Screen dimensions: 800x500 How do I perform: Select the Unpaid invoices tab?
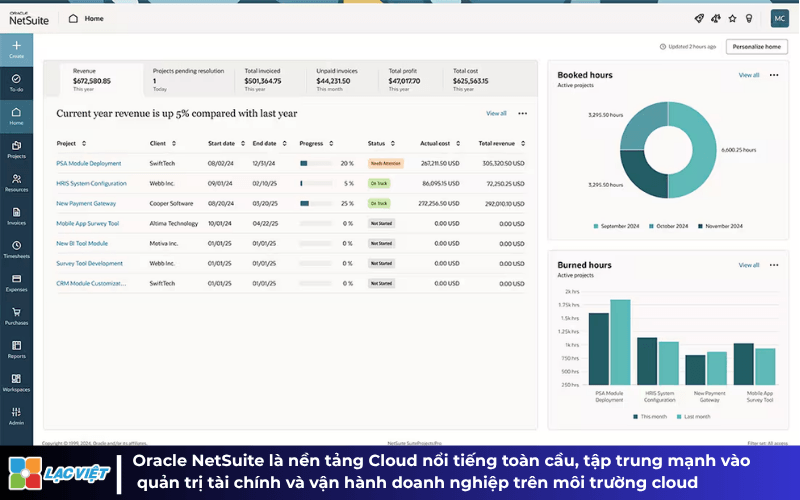click(342, 80)
